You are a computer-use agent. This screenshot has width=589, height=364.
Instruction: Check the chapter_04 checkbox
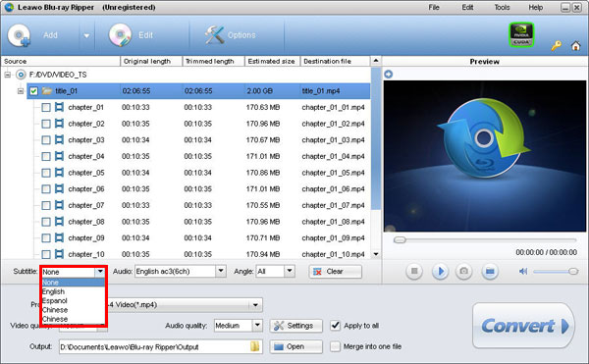tap(46, 156)
